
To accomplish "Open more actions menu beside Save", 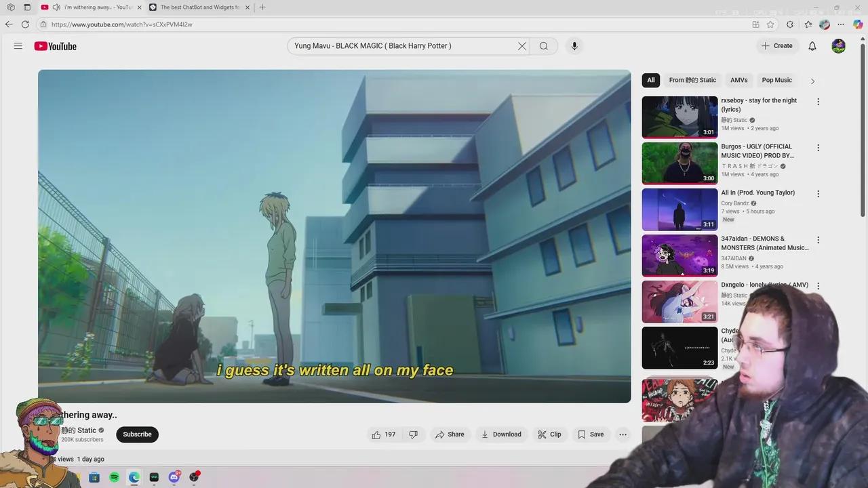I will (623, 434).
